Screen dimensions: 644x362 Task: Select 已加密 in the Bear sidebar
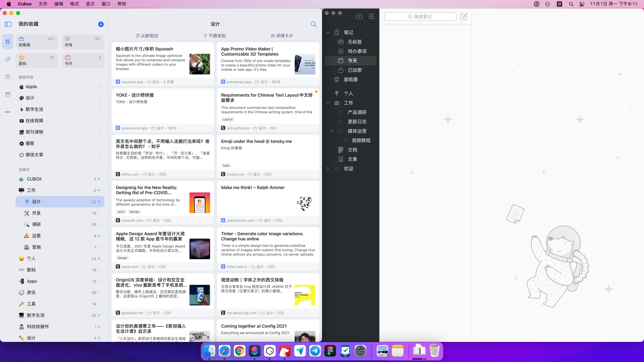pyautogui.click(x=351, y=70)
